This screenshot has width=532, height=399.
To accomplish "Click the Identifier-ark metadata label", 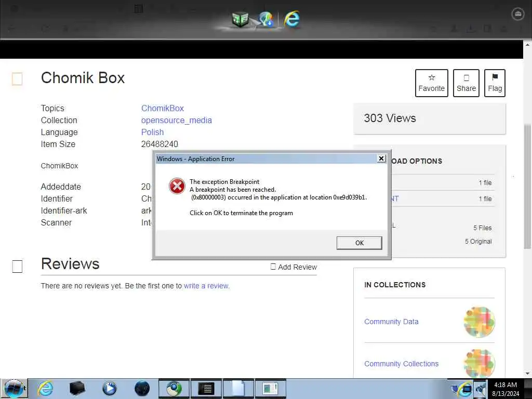I will [64, 211].
